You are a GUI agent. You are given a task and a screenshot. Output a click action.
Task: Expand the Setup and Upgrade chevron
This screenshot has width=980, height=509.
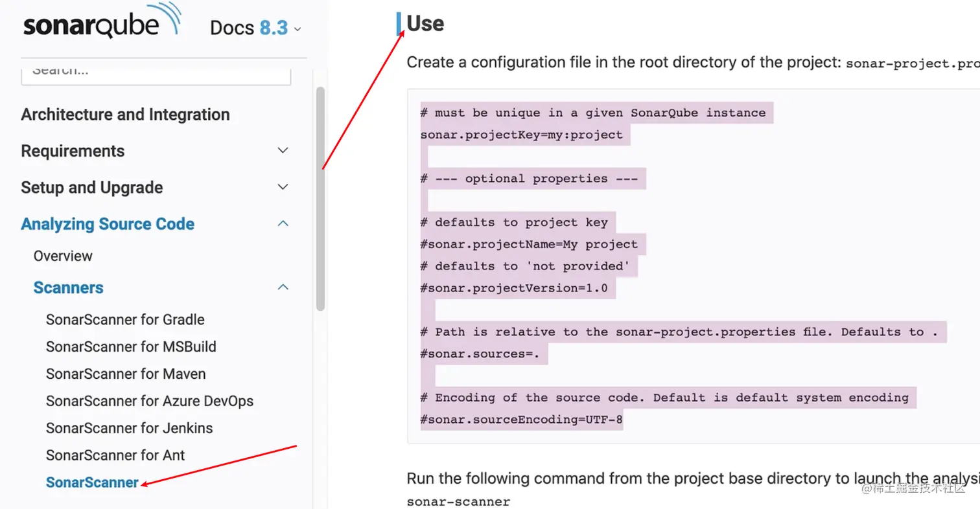283,187
